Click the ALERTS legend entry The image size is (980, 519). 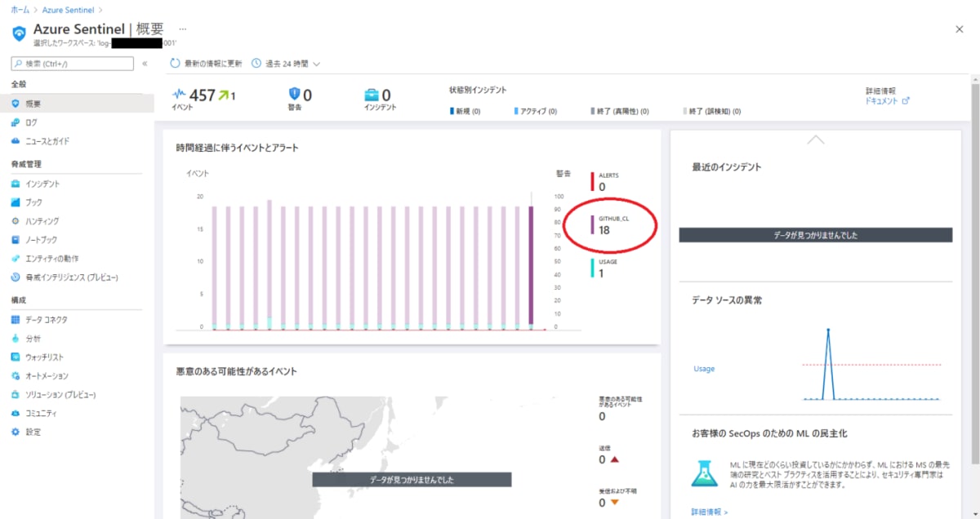606,182
